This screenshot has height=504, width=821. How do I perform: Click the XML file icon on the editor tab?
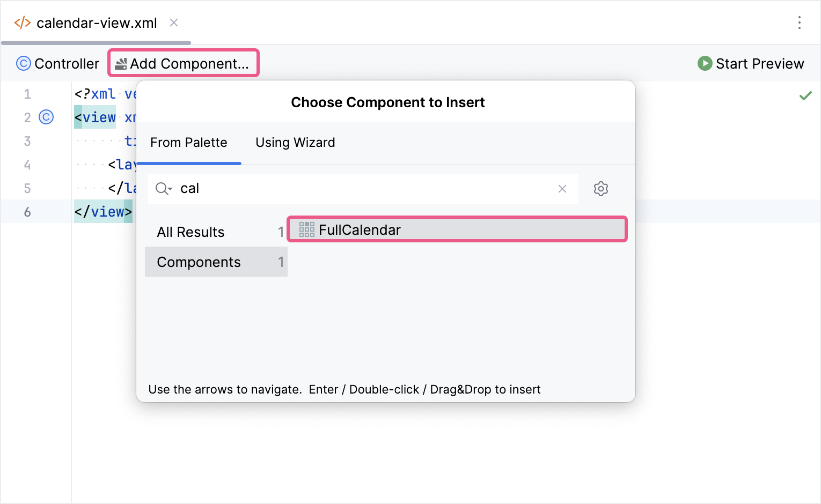tap(22, 23)
